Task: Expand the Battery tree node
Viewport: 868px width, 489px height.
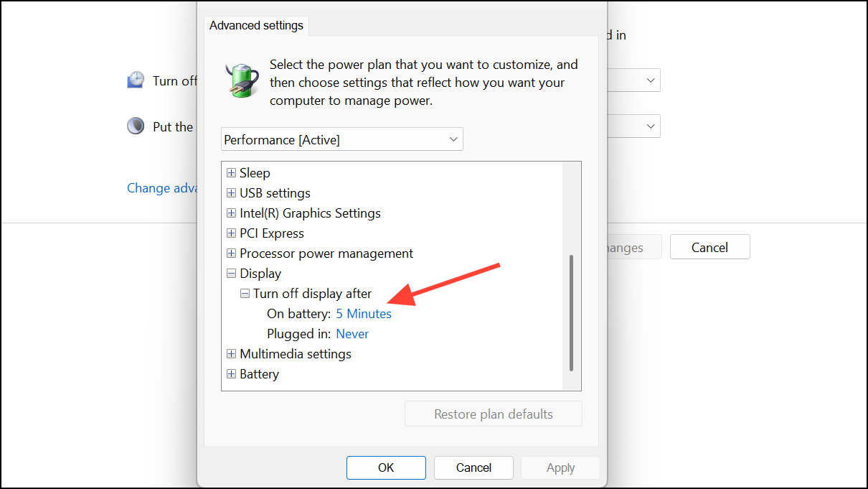Action: point(231,374)
